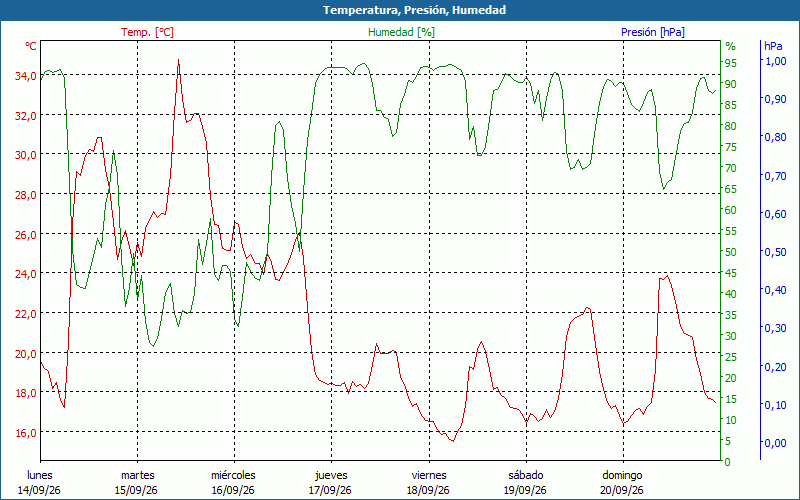Image resolution: width=800 pixels, height=500 pixels.
Task: Click the 95 tick on the humidity axis
Action: pyautogui.click(x=731, y=63)
